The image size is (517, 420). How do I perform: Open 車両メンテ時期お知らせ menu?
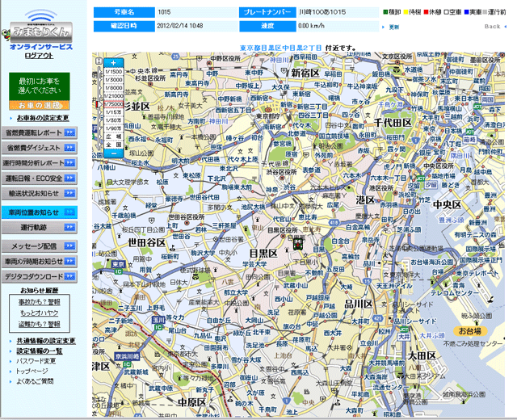(40, 262)
